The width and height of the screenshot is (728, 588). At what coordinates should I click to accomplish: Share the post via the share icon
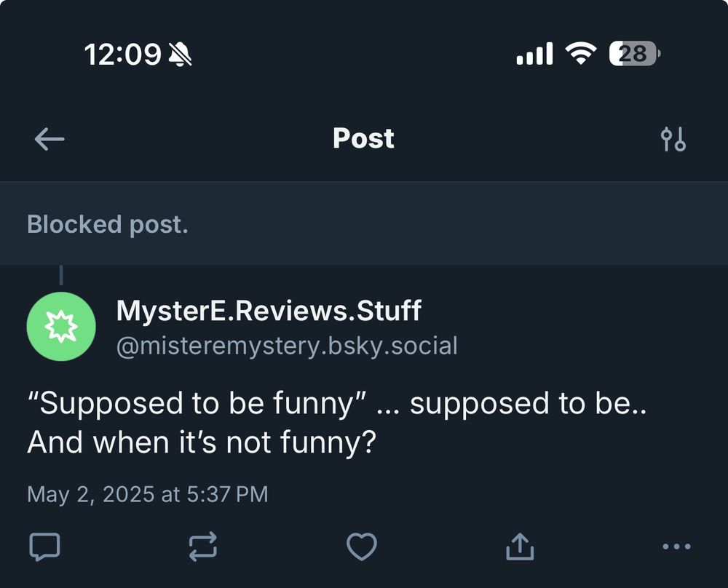point(520,547)
